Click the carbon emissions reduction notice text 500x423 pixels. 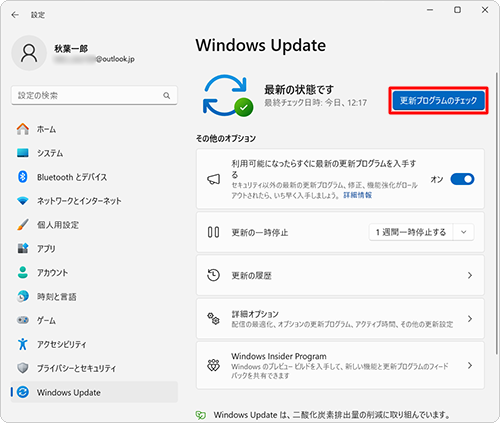tap(332, 415)
